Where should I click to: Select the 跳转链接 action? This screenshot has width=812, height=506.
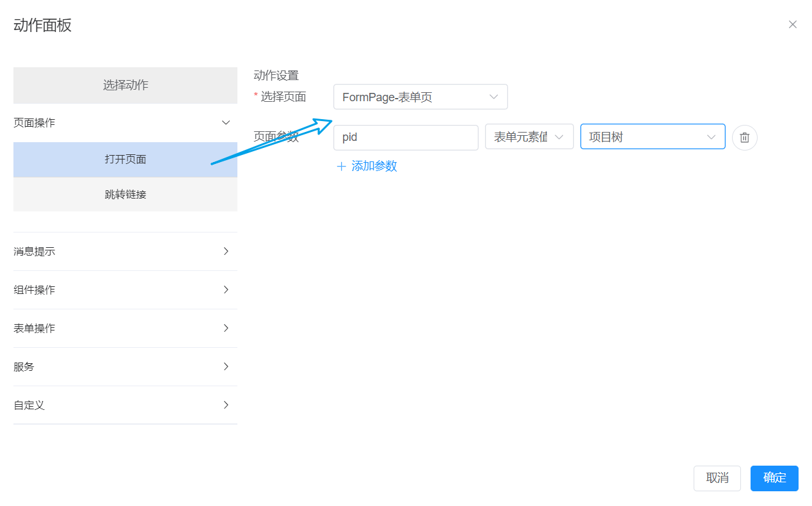pyautogui.click(x=125, y=194)
